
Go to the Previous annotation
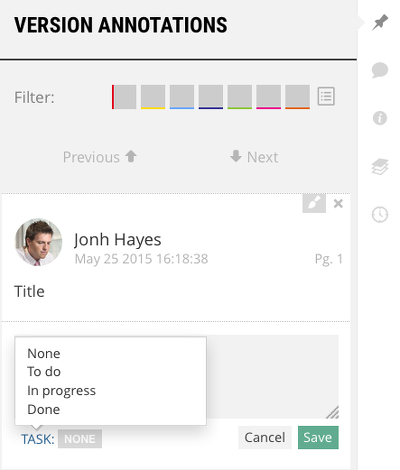(x=100, y=157)
